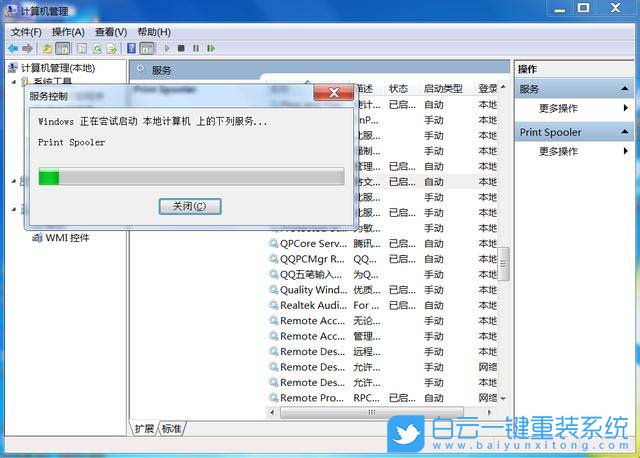
Task: Open the 查看(V) menu
Action: [111, 32]
